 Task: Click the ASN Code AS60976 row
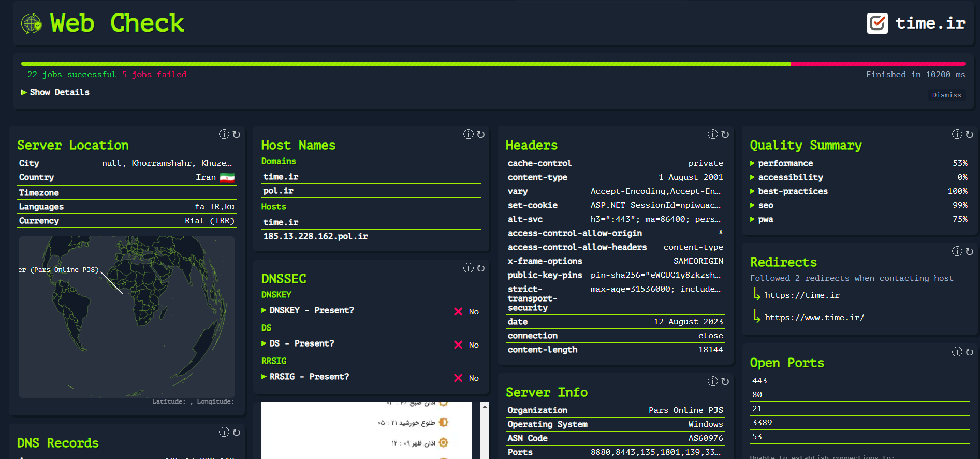coord(616,438)
